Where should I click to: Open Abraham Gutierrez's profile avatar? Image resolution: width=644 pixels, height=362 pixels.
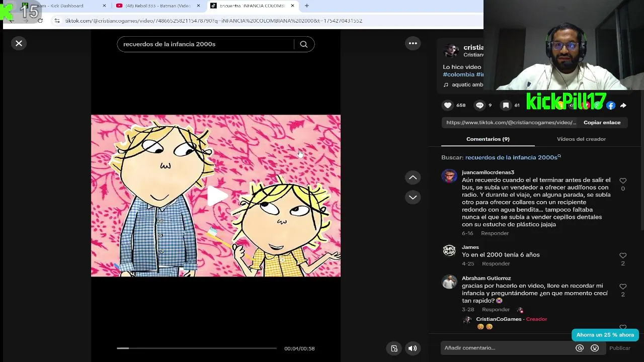coord(449,282)
